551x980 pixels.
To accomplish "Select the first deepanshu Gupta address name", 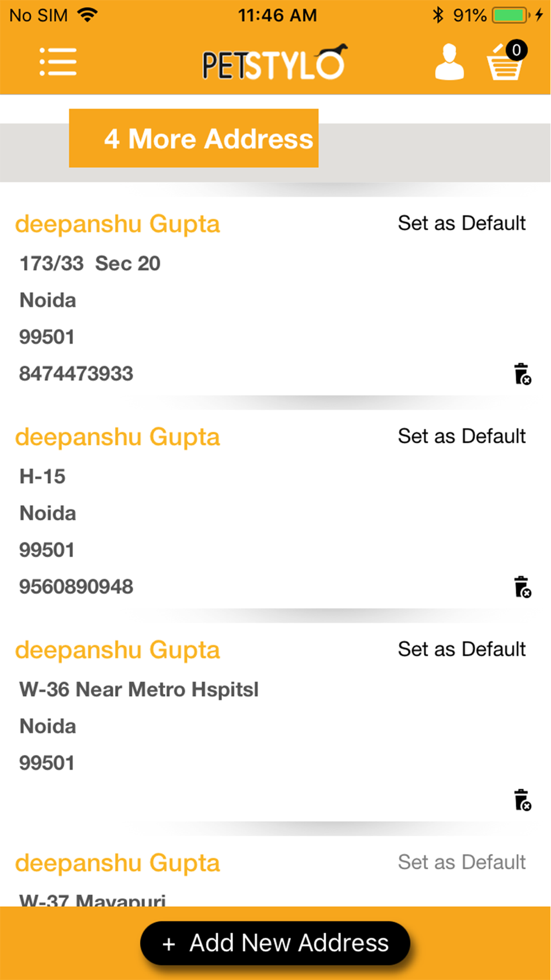I will 117,224.
